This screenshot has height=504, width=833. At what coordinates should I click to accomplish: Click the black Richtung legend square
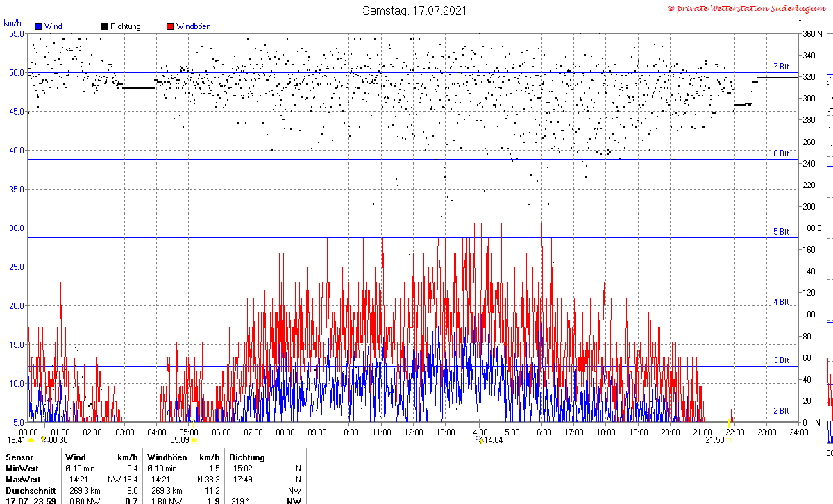pos(104,26)
